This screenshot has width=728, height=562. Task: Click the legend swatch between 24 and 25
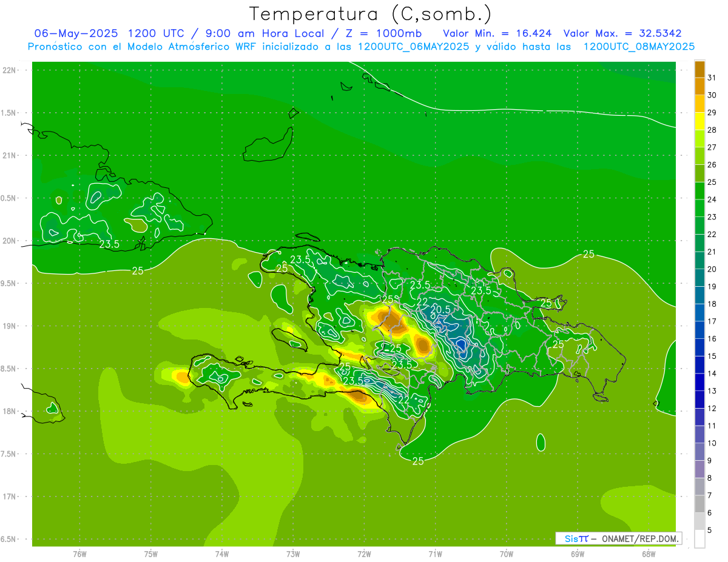tap(699, 191)
